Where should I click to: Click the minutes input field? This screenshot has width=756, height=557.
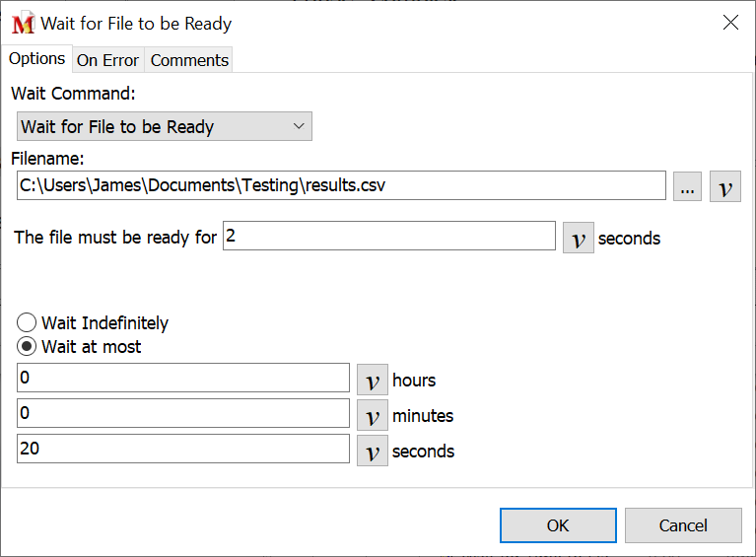click(183, 414)
